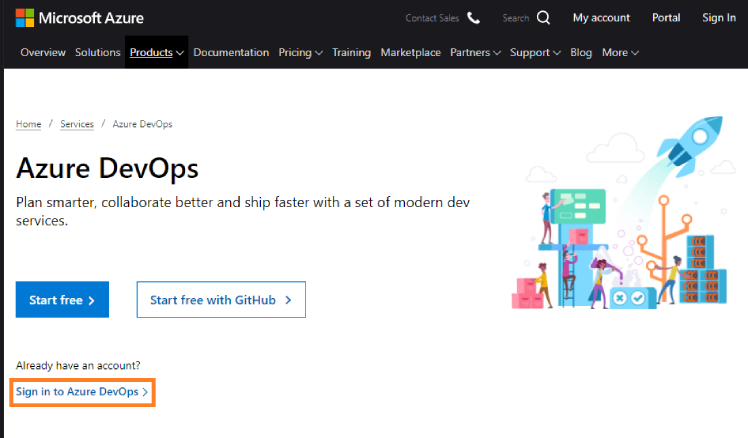The width and height of the screenshot is (748, 438).
Task: Click the Microsoft Azure logo
Action: pyautogui.click(x=80, y=18)
